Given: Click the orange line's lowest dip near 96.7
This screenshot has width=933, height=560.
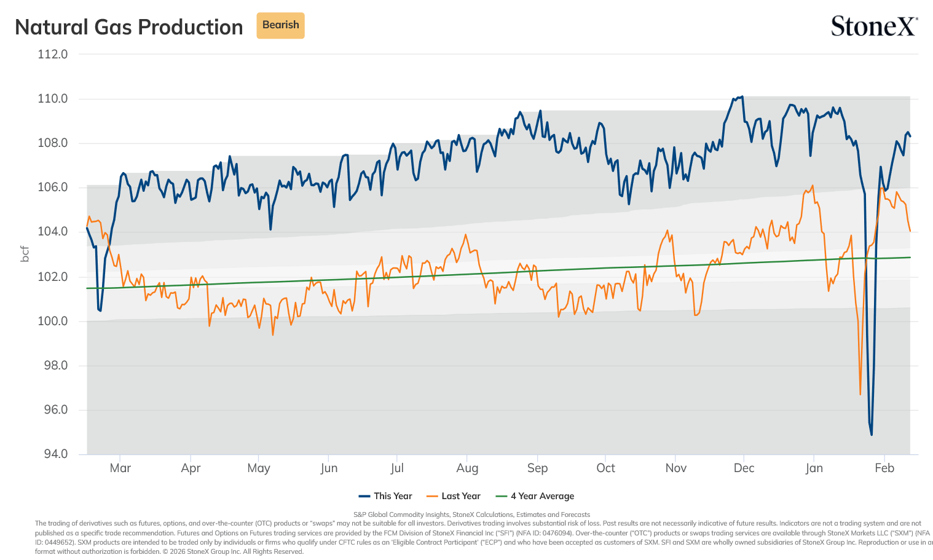Looking at the screenshot, I should point(860,394).
